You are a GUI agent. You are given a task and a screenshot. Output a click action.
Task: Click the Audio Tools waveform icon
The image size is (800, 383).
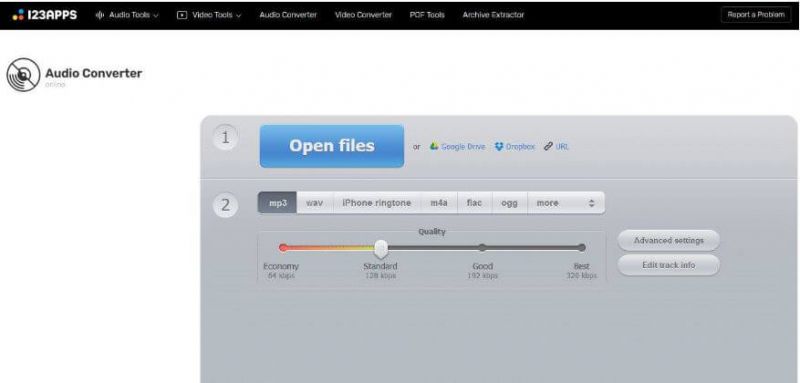tap(99, 15)
